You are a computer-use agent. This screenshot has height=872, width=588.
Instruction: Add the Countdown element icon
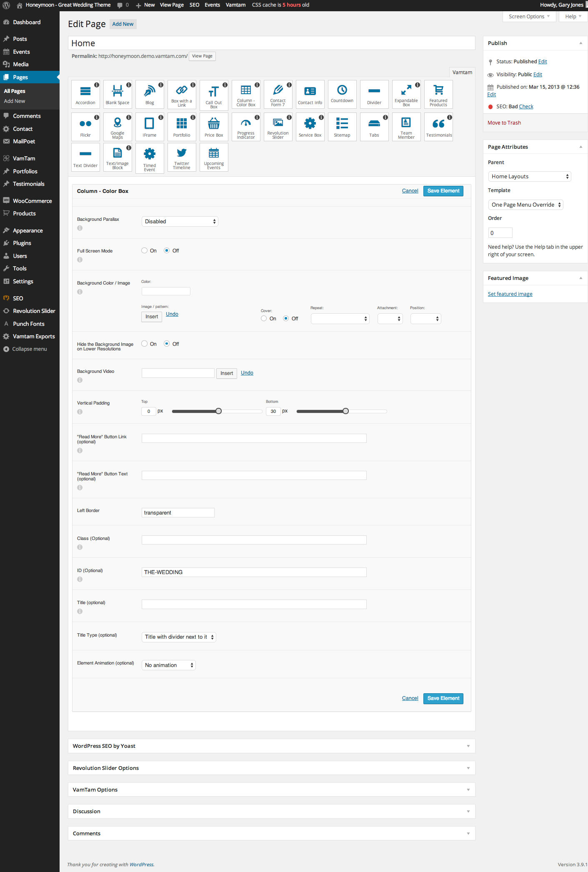[x=342, y=94]
